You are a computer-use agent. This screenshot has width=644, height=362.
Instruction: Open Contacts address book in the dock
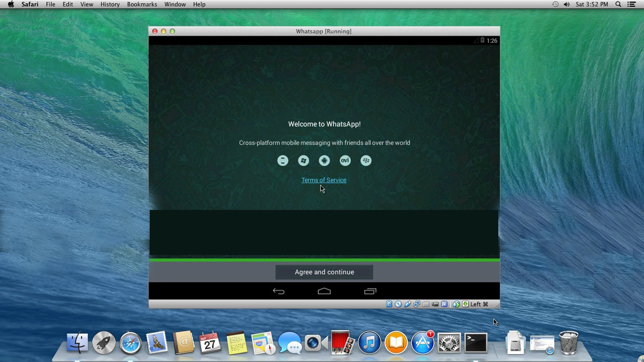tap(184, 343)
